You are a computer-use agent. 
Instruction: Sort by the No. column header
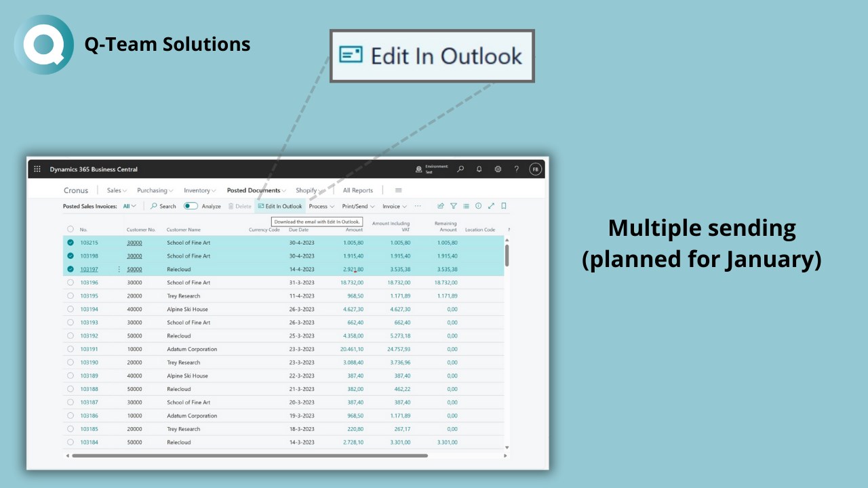tap(83, 230)
